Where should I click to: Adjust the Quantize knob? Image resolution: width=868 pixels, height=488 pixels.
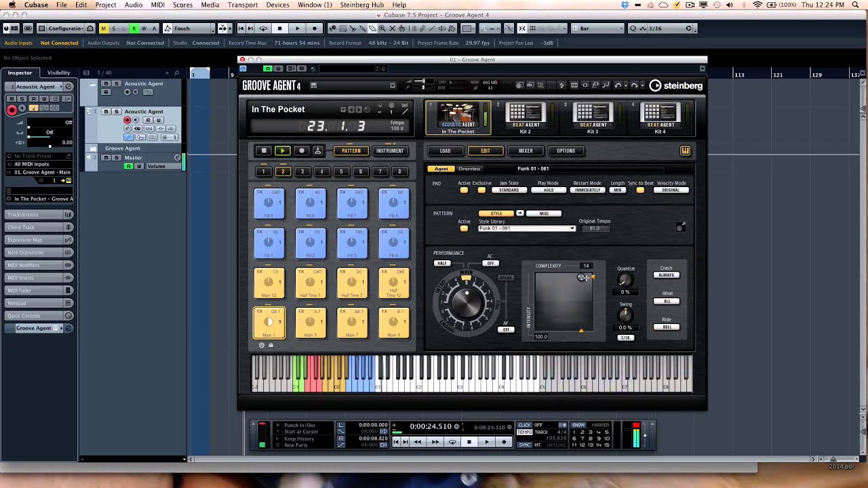626,280
